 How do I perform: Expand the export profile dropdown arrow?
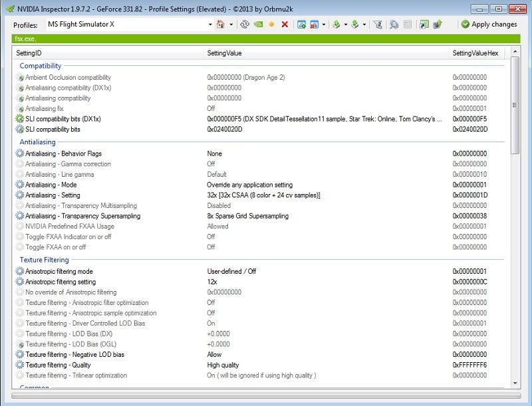[x=346, y=25]
